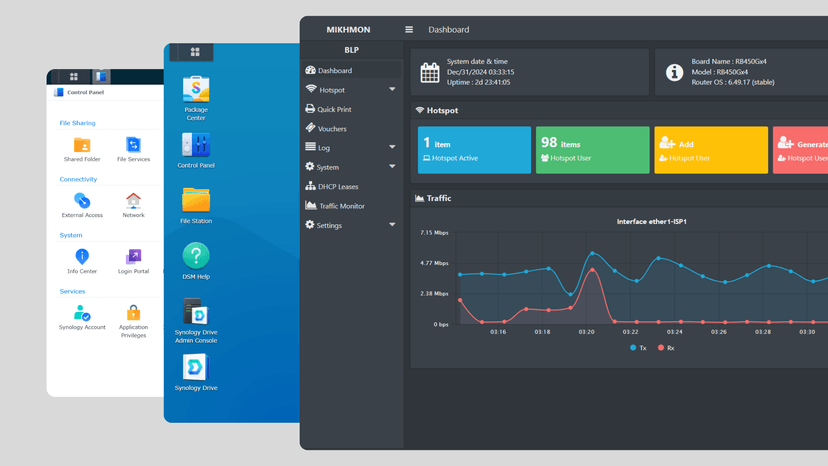Image resolution: width=828 pixels, height=466 pixels.
Task: Click the grid icon in Control Panel window taskbar
Action: [x=74, y=77]
